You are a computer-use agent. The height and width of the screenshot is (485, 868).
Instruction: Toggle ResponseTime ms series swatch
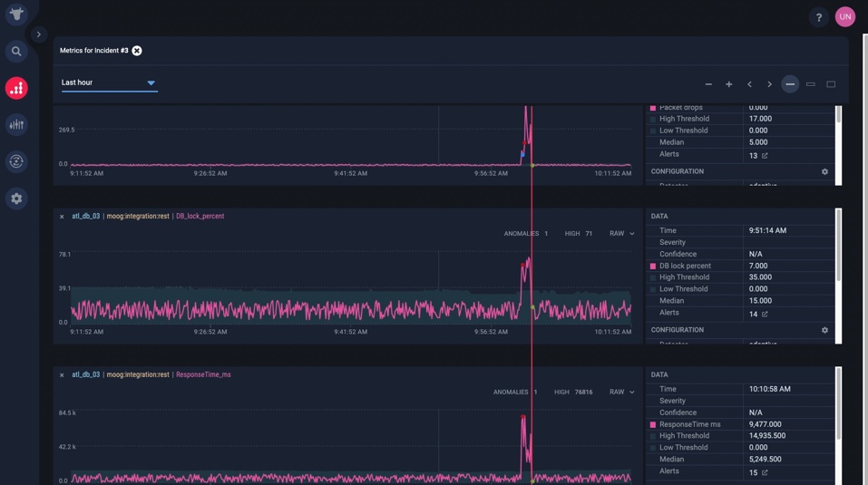click(653, 425)
